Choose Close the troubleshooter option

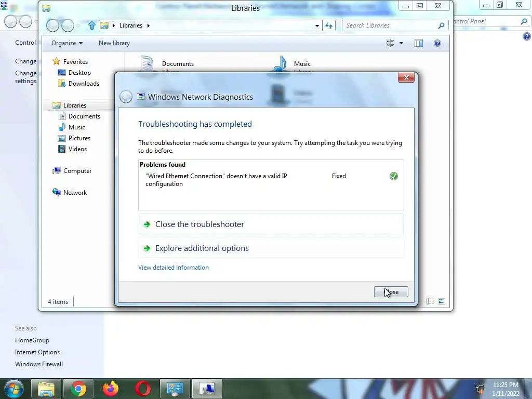click(x=271, y=224)
